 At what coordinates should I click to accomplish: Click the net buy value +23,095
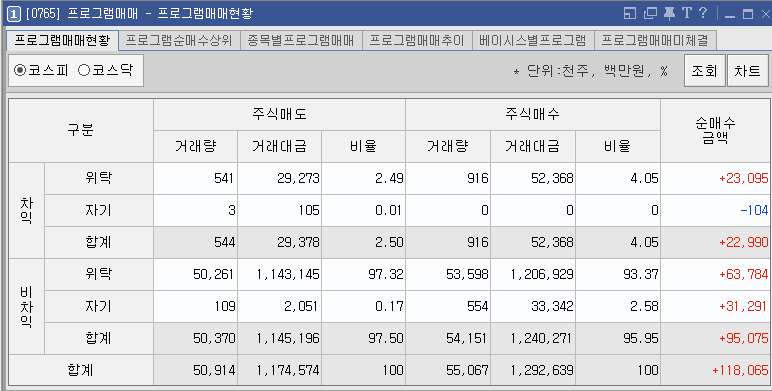tap(715, 178)
